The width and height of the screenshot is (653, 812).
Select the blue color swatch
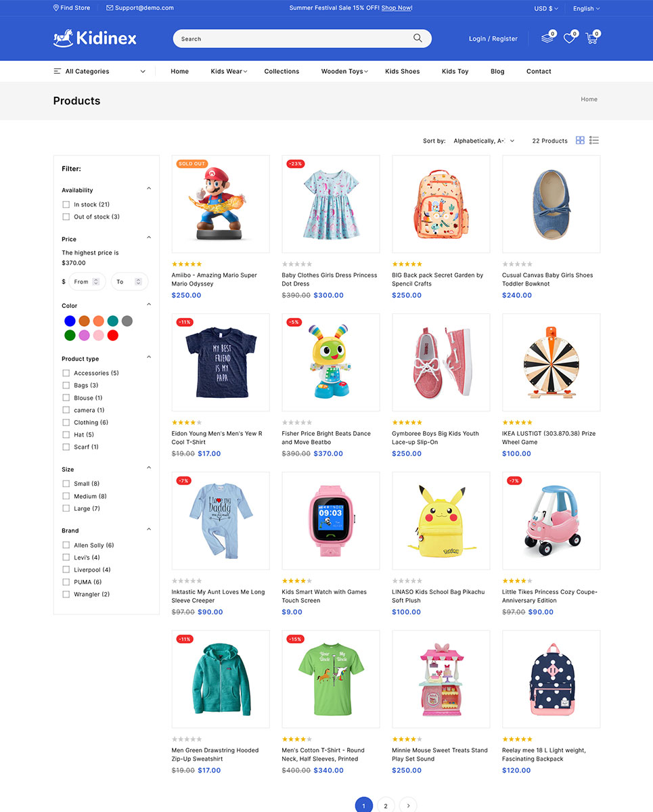click(x=70, y=321)
